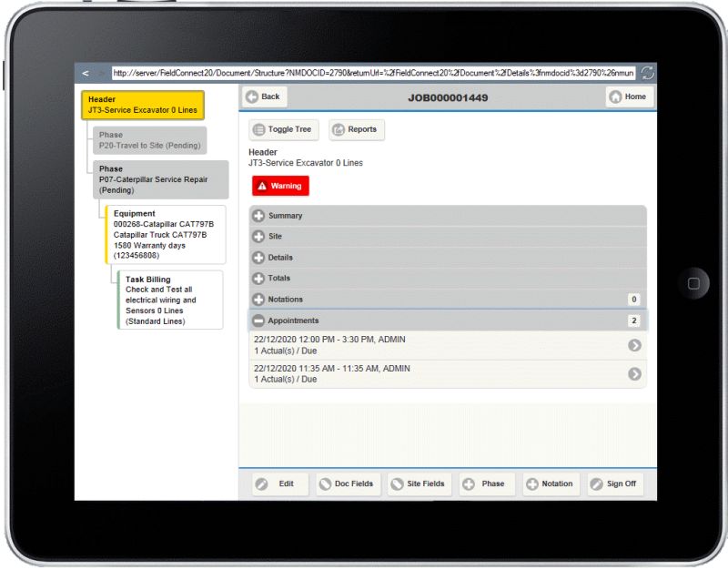The width and height of the screenshot is (728, 570).
Task: Click the browser back arrow
Action: coord(86,74)
